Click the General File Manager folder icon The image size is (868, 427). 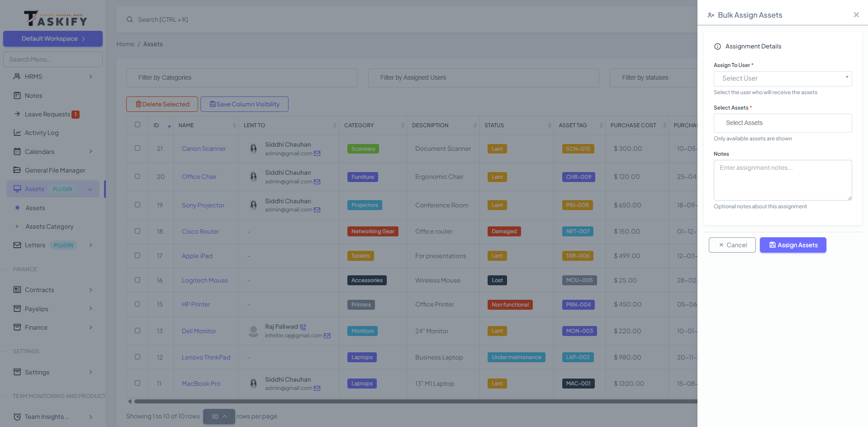coord(17,170)
